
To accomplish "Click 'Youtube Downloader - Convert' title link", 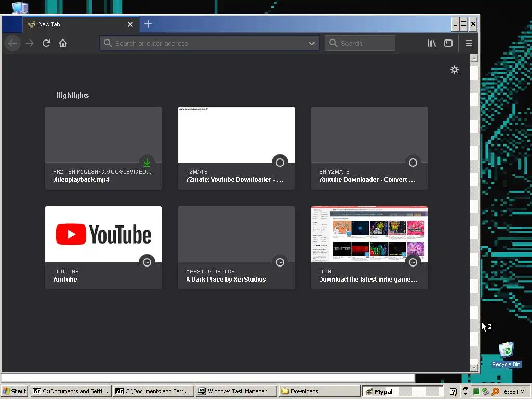I will coord(367,180).
